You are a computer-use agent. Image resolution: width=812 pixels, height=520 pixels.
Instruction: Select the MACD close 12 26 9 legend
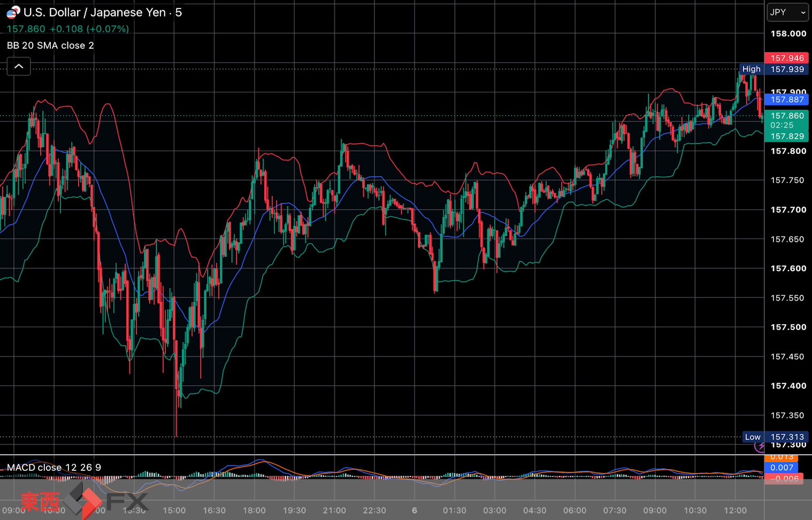54,468
